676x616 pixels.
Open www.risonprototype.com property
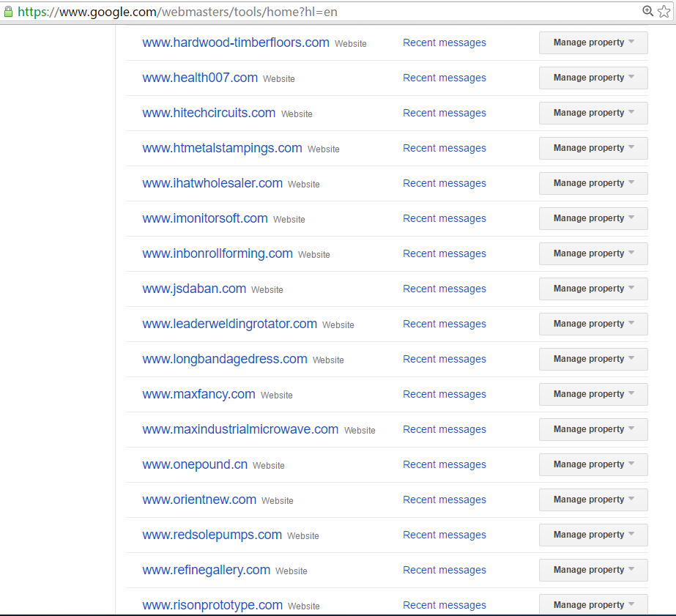point(212,605)
